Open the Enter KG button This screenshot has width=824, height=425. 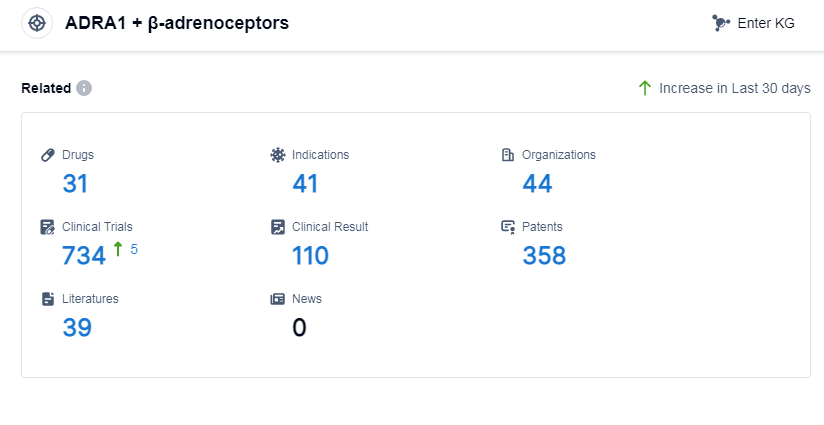tap(755, 23)
